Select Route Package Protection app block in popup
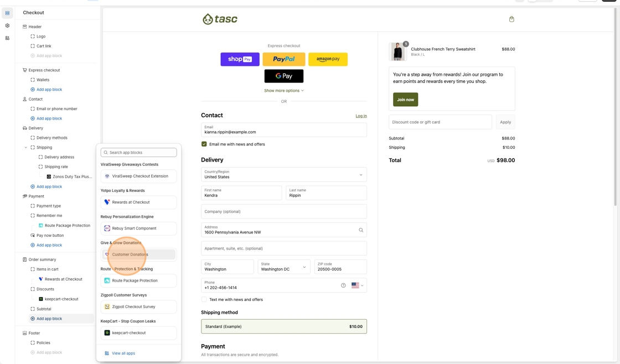The width and height of the screenshot is (620, 364). [x=138, y=280]
